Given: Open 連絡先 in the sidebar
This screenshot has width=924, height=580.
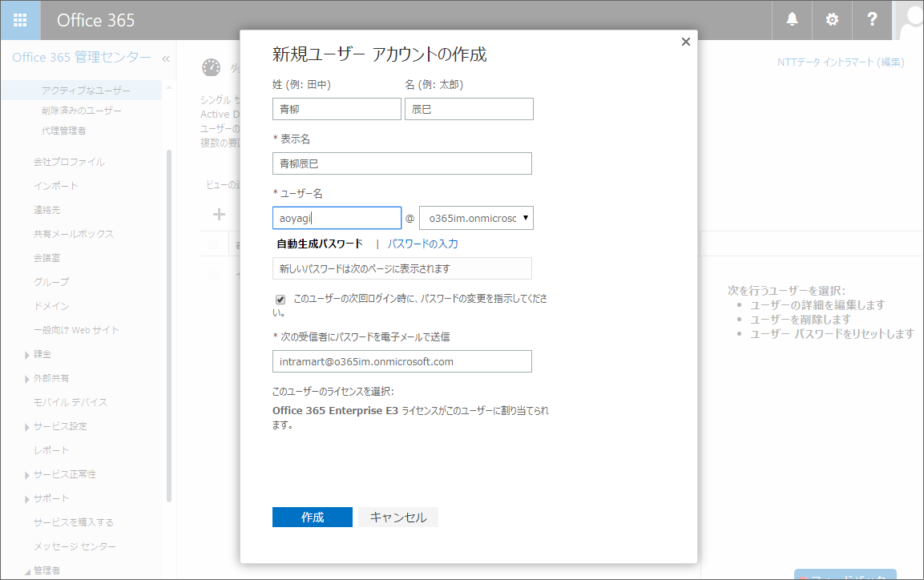Looking at the screenshot, I should point(46,210).
